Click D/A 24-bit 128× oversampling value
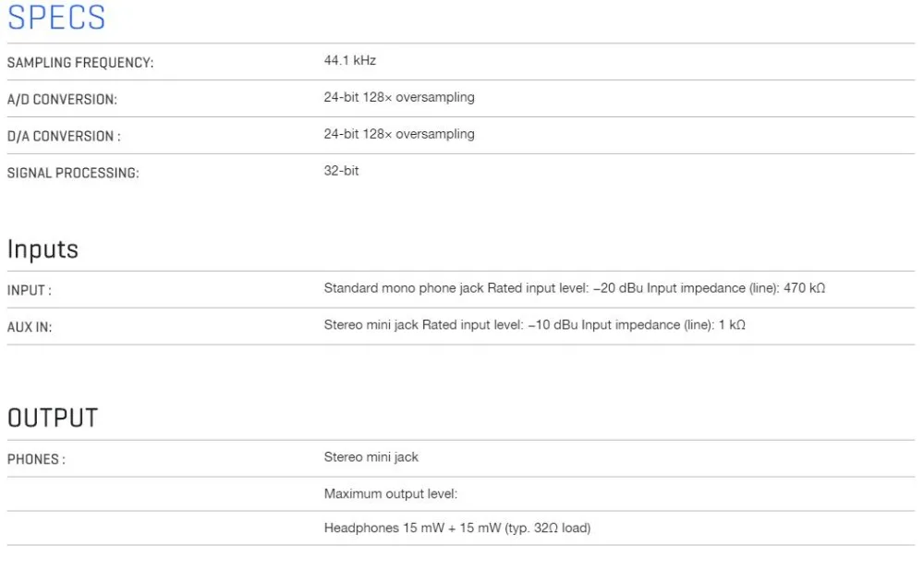Viewport: 924px width, 570px height. [x=399, y=134]
